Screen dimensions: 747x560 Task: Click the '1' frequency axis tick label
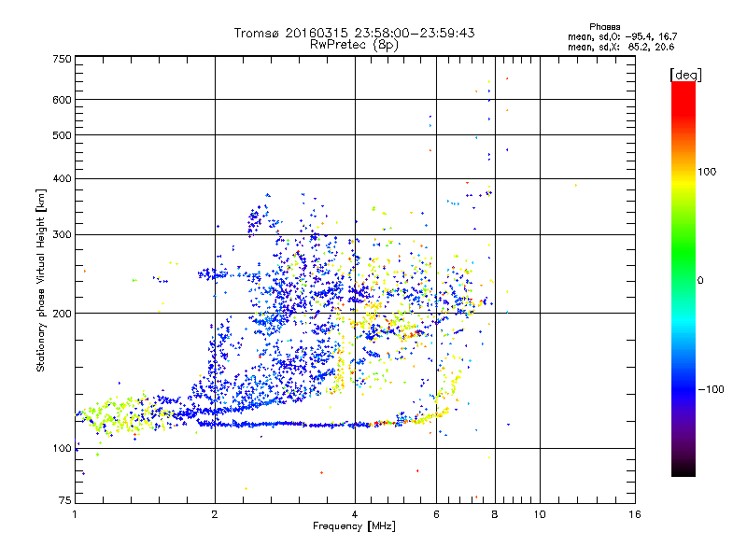(x=75, y=514)
